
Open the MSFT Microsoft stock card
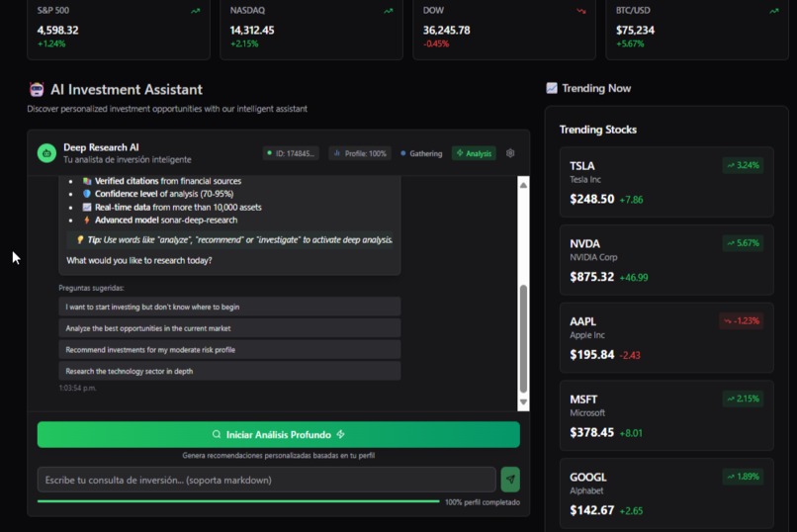[x=666, y=415]
